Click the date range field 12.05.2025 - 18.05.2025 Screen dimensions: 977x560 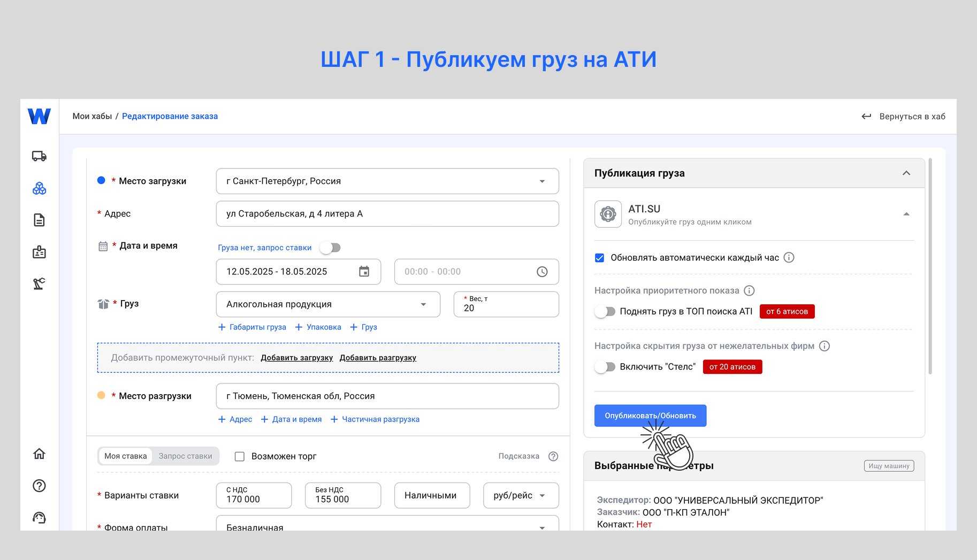(x=299, y=272)
